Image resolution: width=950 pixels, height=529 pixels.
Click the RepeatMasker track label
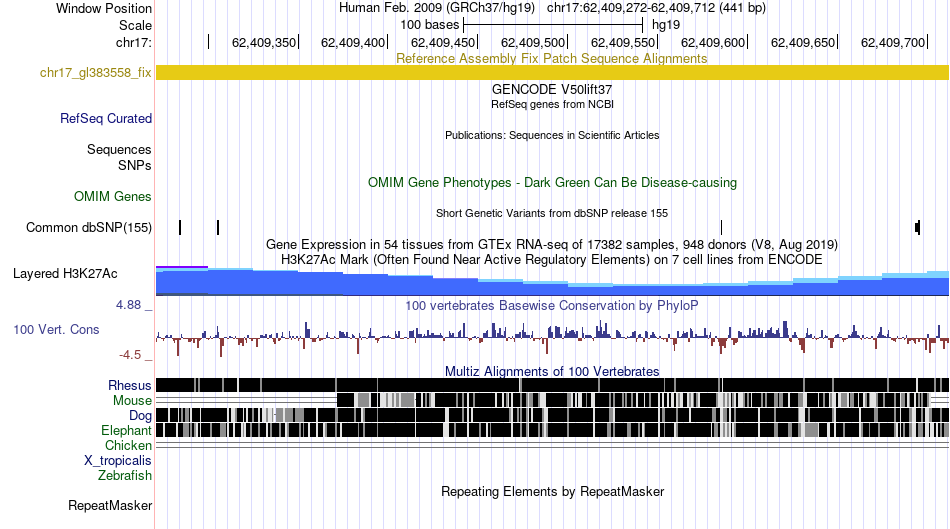(x=110, y=505)
